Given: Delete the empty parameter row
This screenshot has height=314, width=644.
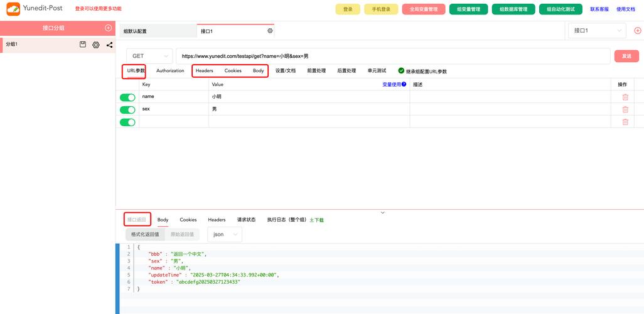Looking at the screenshot, I should pos(625,122).
